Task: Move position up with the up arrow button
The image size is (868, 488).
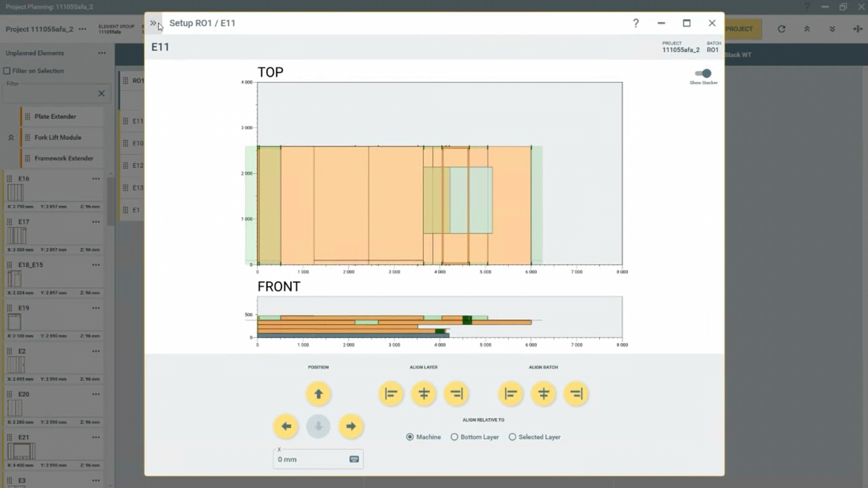Action: [318, 394]
